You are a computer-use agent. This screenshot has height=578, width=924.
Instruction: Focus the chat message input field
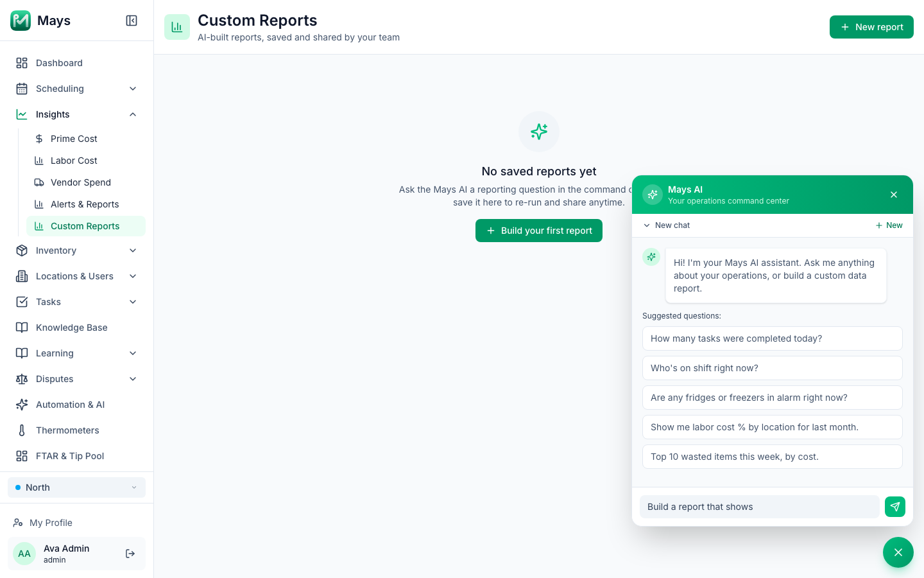click(760, 507)
